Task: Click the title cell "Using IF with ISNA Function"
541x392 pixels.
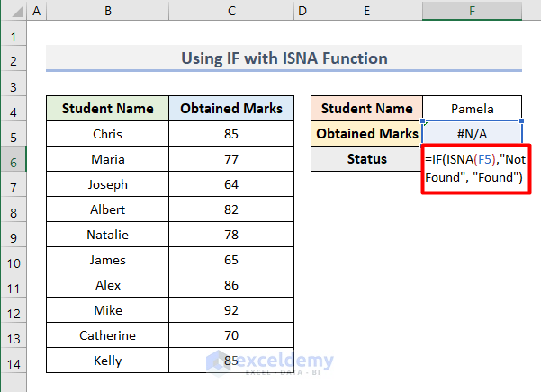Action: click(284, 58)
